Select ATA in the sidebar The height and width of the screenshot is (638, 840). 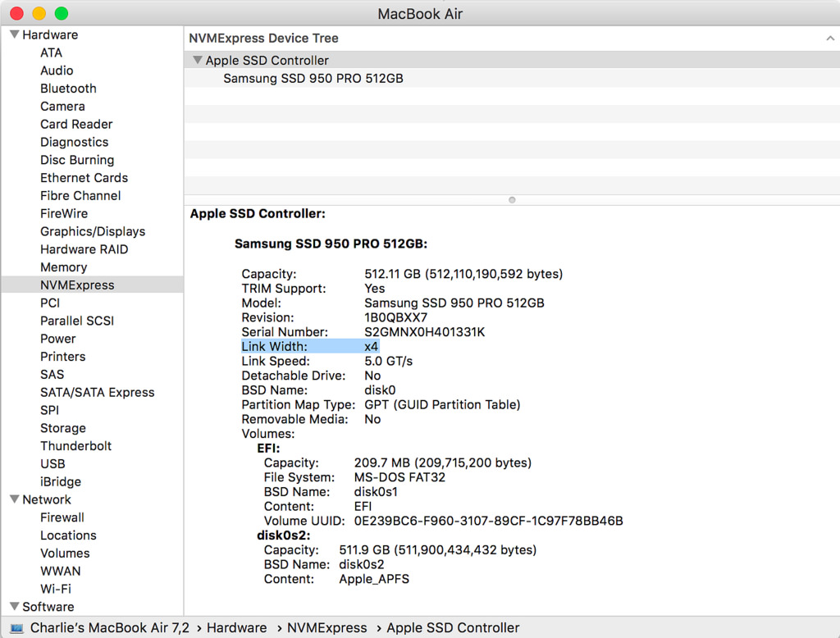pyautogui.click(x=52, y=52)
